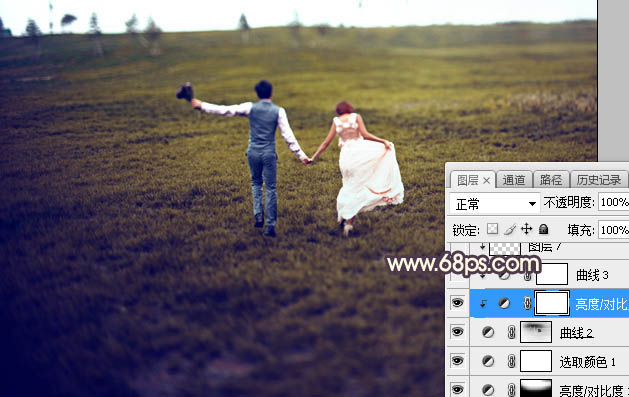Select the 曲线 2 layer name
The image size is (629, 397).
click(x=576, y=333)
